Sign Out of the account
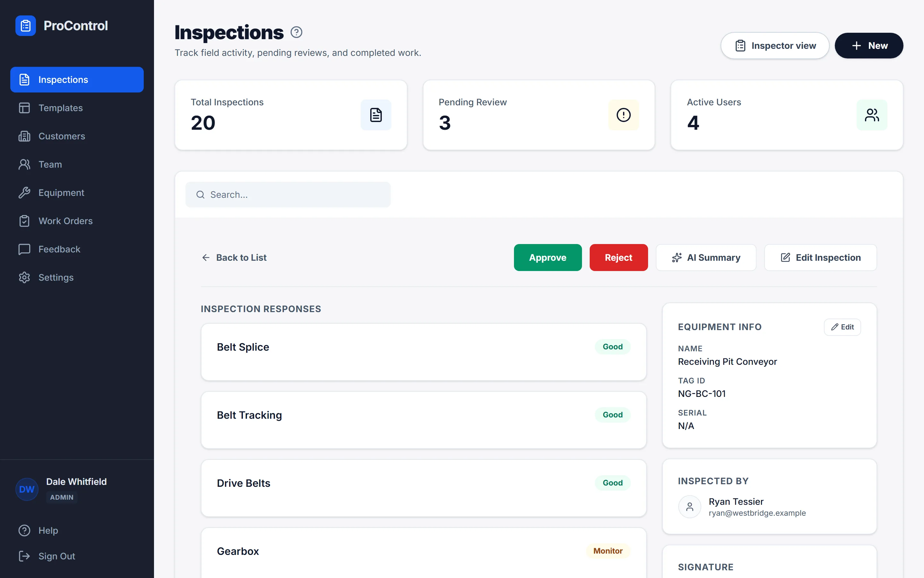The width and height of the screenshot is (924, 578). (x=77, y=556)
